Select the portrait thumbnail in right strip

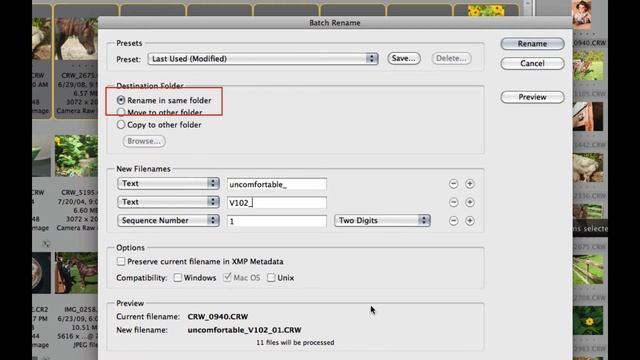pos(582,15)
